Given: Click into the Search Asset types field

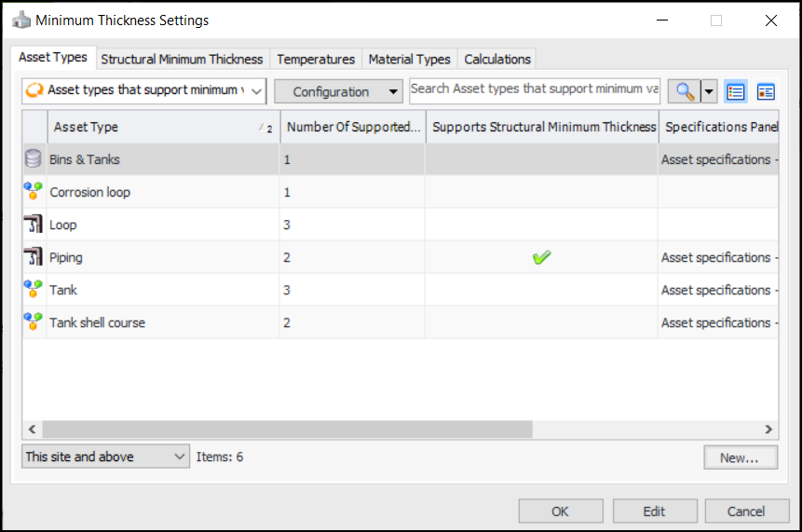Looking at the screenshot, I should click(534, 89).
